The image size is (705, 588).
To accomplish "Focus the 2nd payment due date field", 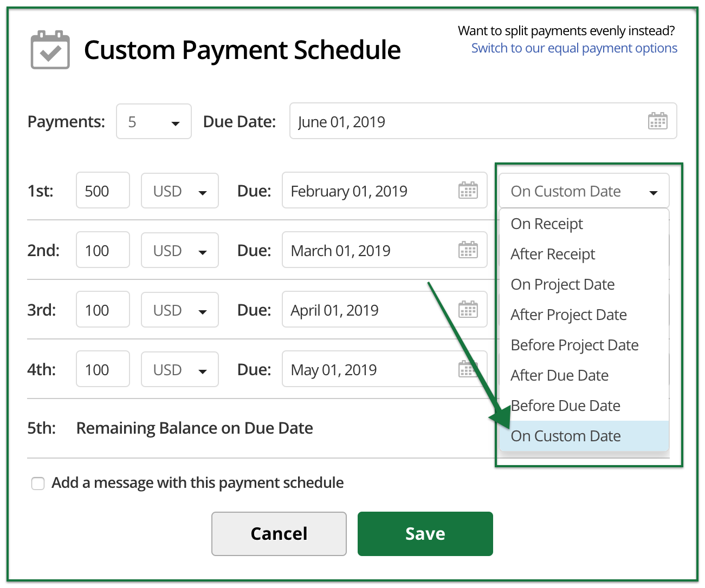I will [368, 251].
